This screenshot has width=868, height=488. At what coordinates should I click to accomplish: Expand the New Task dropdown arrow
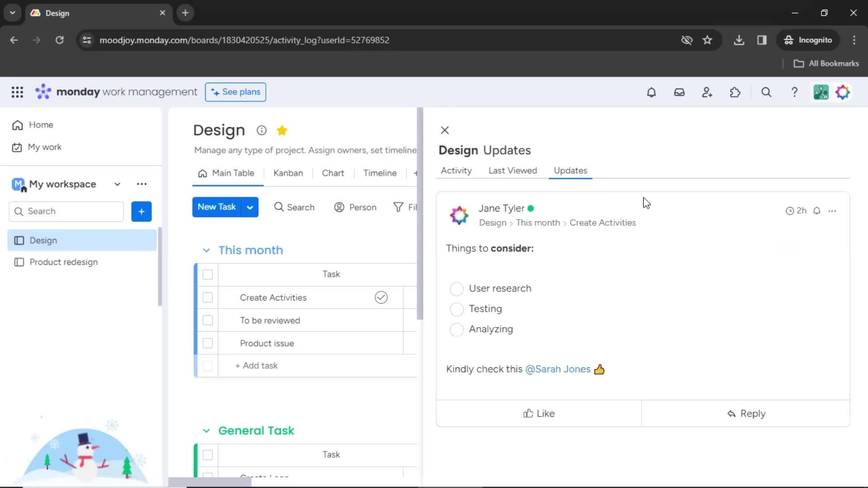[250, 207]
